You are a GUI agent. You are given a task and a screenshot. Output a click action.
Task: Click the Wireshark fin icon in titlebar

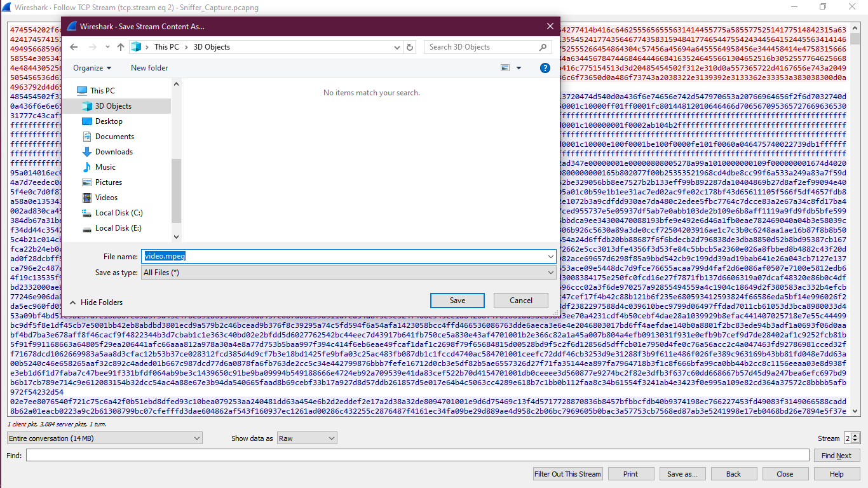tap(6, 8)
